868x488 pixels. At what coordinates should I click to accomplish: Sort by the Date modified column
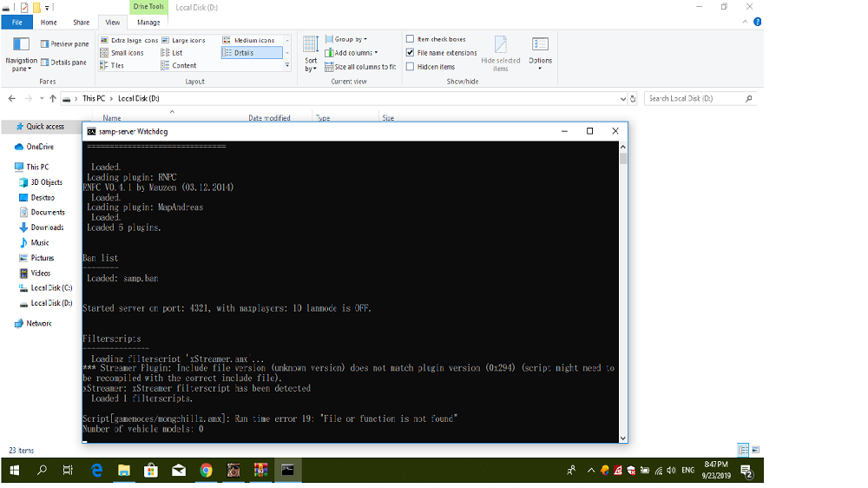click(x=269, y=118)
